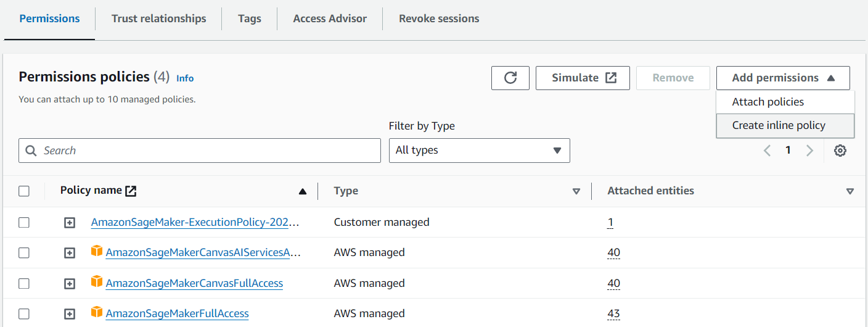Click the Simulate button
This screenshot has height=327, width=868.
pos(583,78)
